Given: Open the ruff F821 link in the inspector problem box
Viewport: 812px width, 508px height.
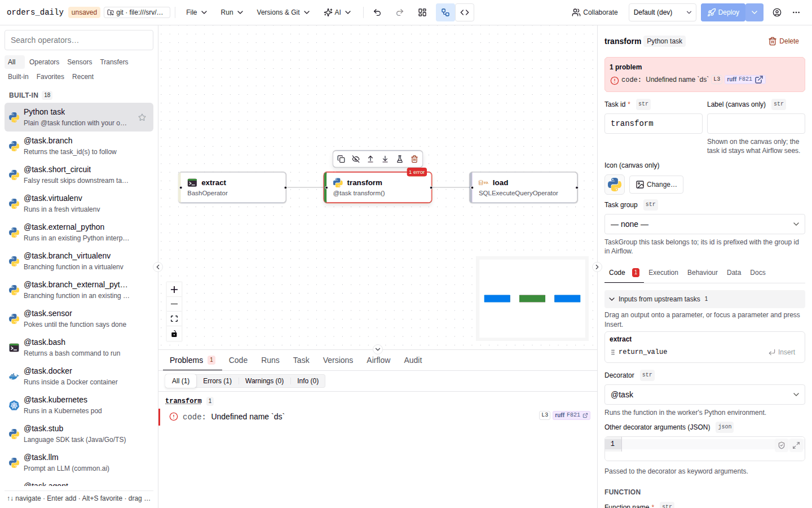Looking at the screenshot, I should 744,80.
